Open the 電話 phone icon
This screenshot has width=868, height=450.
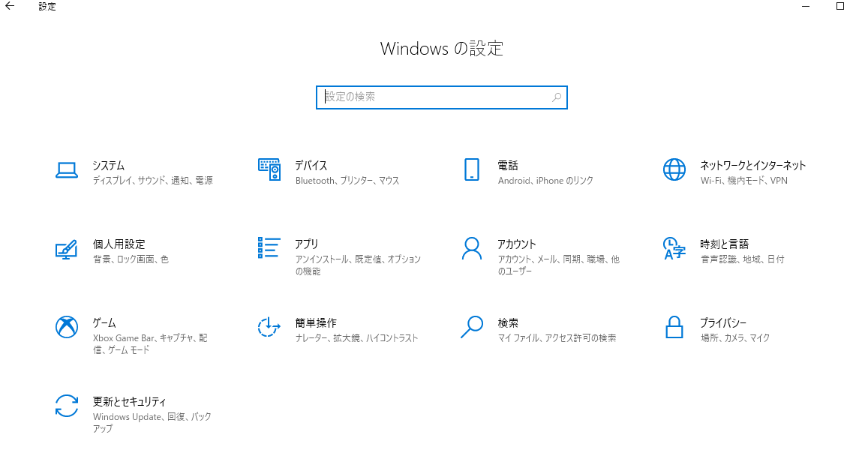click(x=472, y=169)
